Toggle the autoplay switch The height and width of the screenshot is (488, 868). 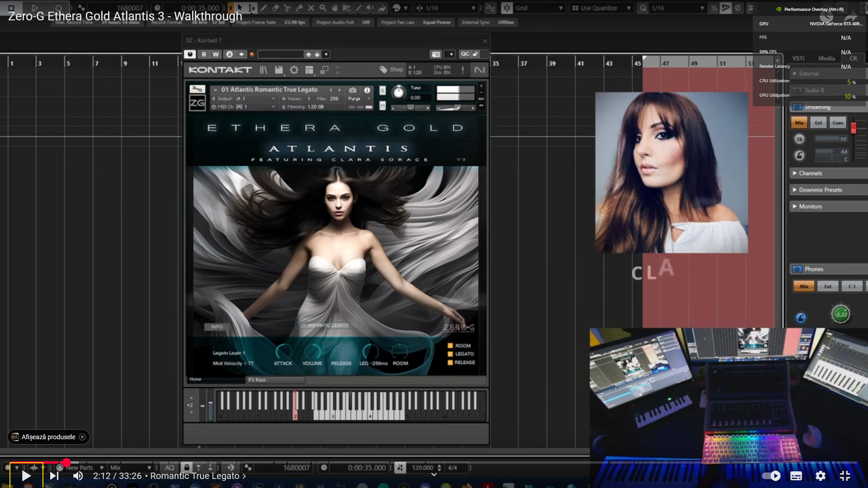tap(771, 476)
